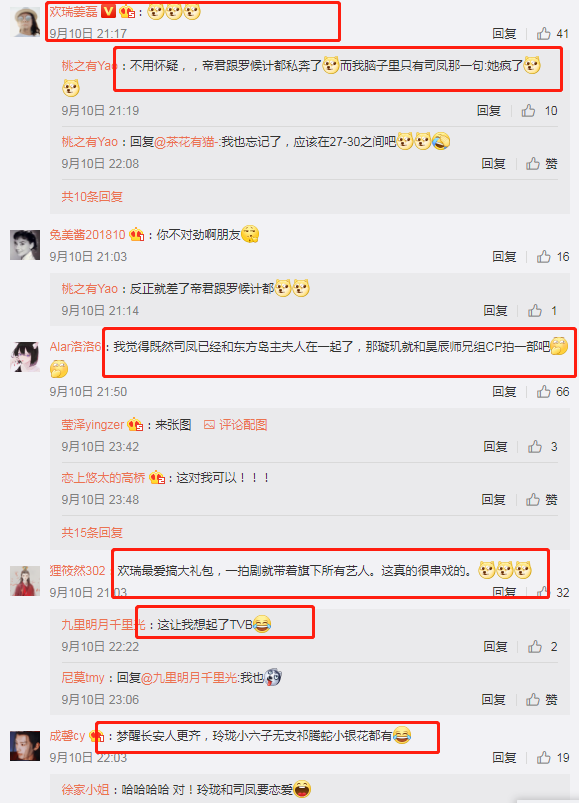579x803 pixels.
Task: Click the red V verified badge icon
Action: [x=108, y=11]
